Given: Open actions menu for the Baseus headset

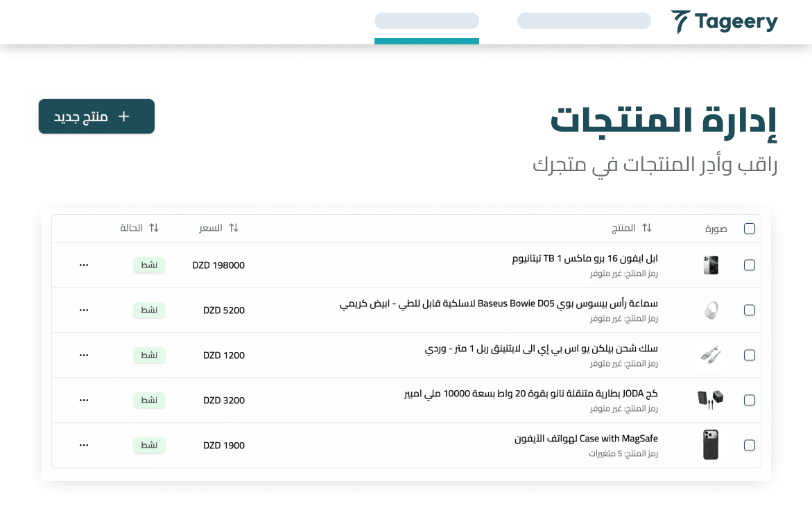Looking at the screenshot, I should coord(84,310).
